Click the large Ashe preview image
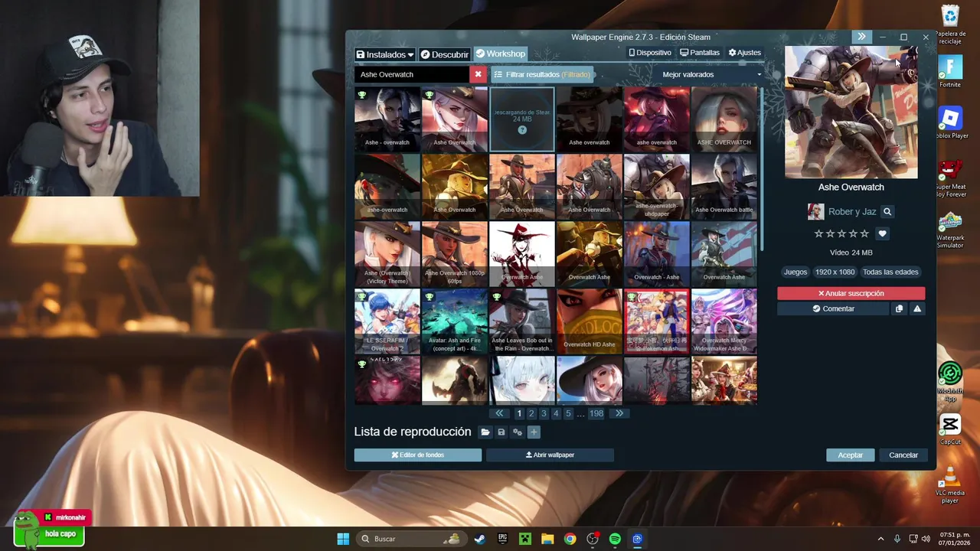980x551 pixels. tap(851, 112)
